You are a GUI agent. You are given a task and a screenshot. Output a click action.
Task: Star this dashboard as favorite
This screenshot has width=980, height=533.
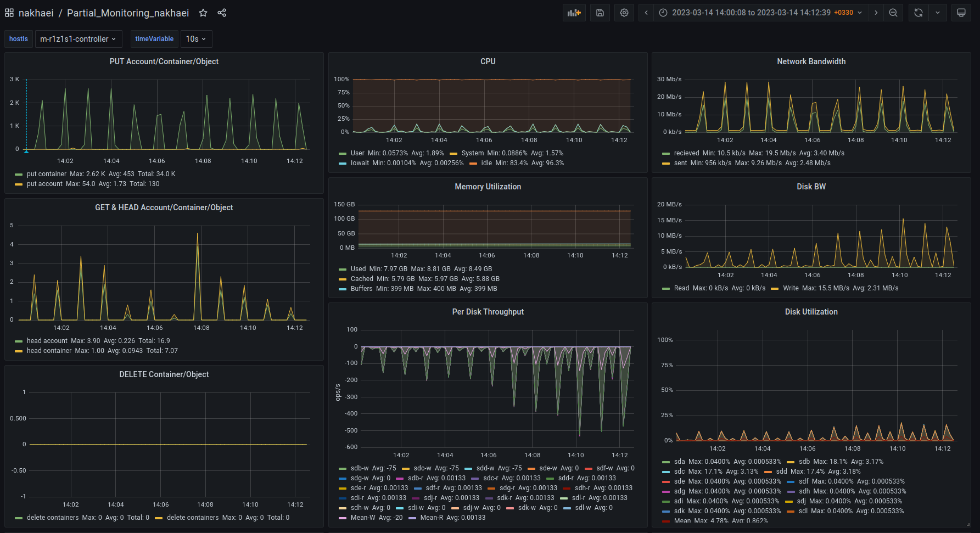coord(203,13)
